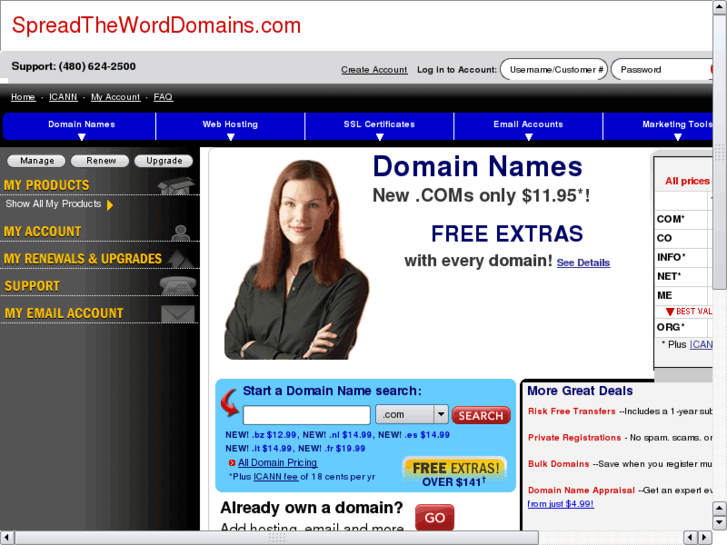Viewport: 727px width, 545px height.
Task: Open the ICANN navigation link
Action: point(63,97)
